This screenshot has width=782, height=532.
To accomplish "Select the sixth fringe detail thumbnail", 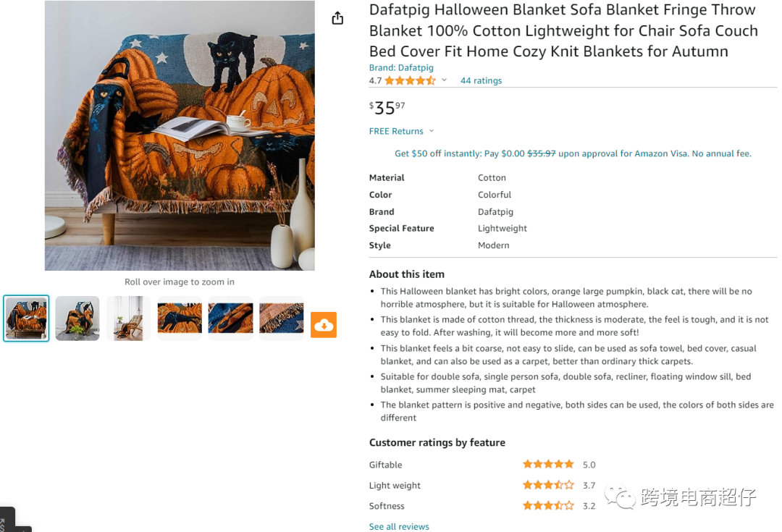I will tap(282, 318).
